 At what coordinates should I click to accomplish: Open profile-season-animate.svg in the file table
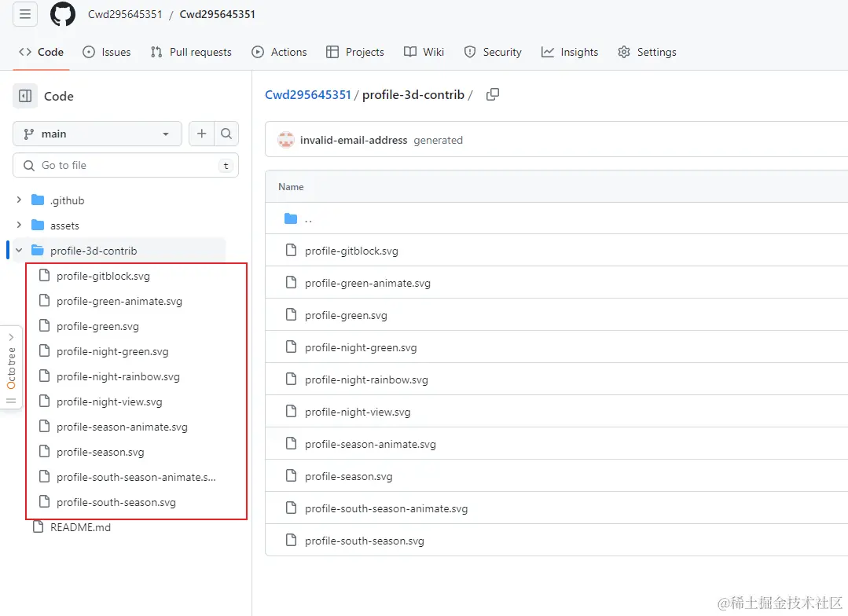click(x=370, y=444)
